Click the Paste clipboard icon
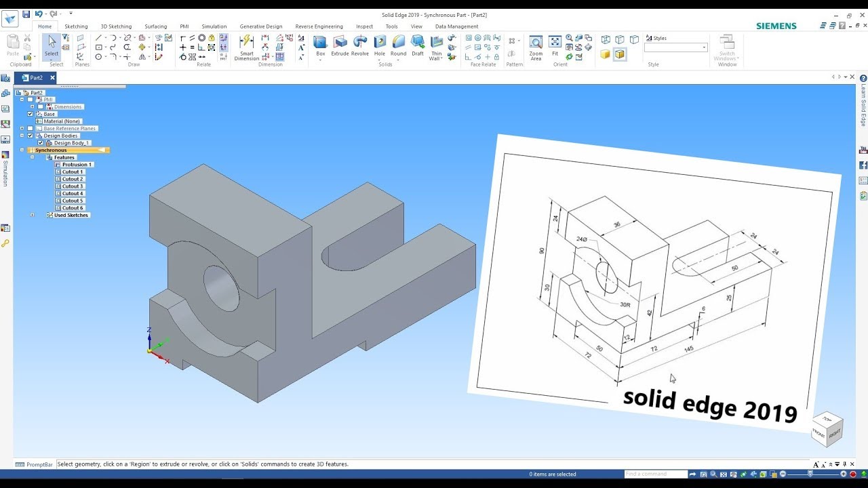The height and width of the screenshot is (488, 868). pos(13,45)
